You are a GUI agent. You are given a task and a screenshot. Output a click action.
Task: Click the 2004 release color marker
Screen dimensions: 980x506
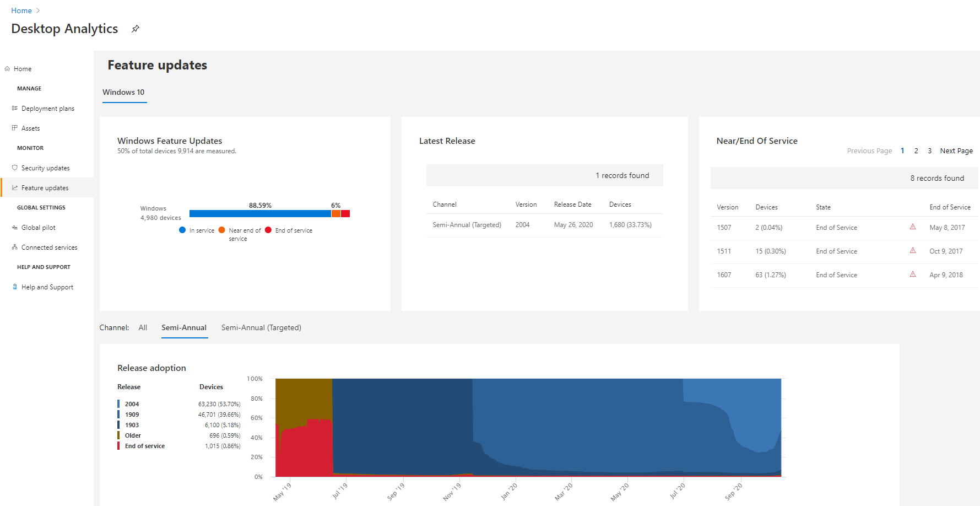[x=118, y=404]
